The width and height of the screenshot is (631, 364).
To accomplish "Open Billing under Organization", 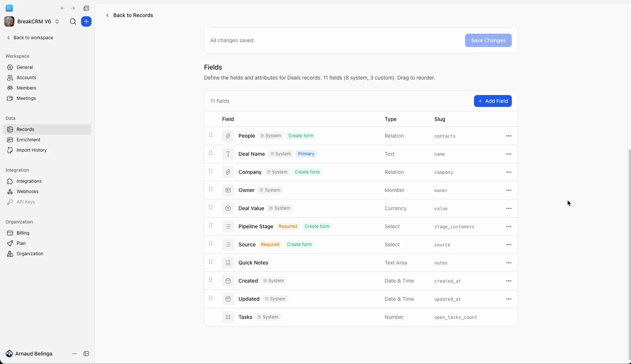I will (x=47, y=233).
